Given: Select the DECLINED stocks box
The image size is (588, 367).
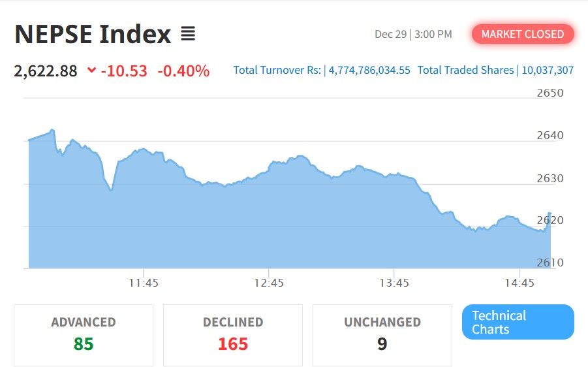Looking at the screenshot, I should (x=233, y=334).
